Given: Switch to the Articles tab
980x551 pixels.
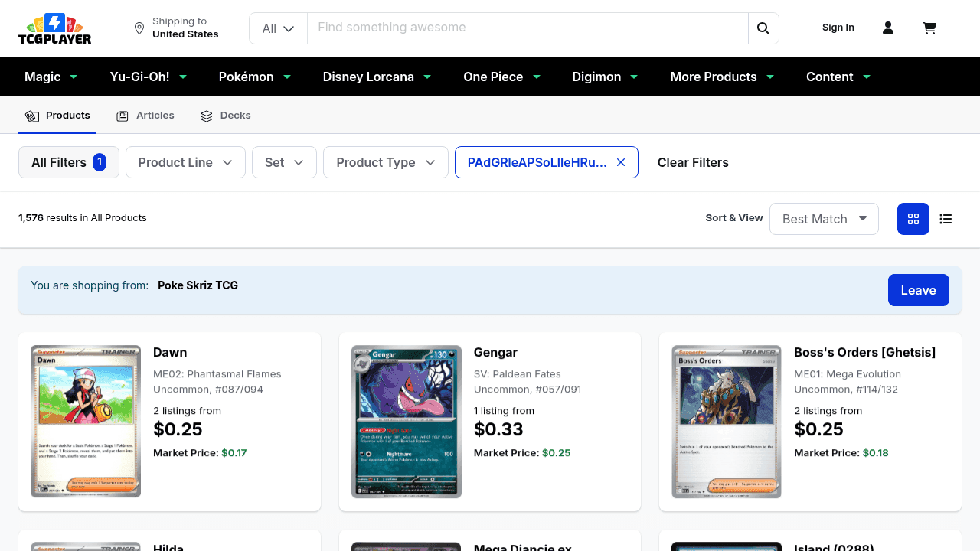Looking at the screenshot, I should point(155,116).
